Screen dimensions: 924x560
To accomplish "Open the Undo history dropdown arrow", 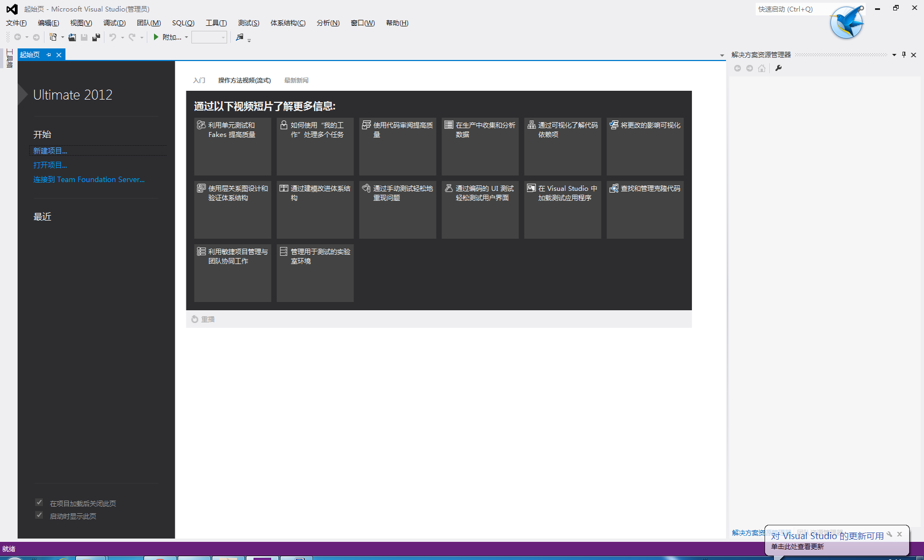I will [x=122, y=37].
